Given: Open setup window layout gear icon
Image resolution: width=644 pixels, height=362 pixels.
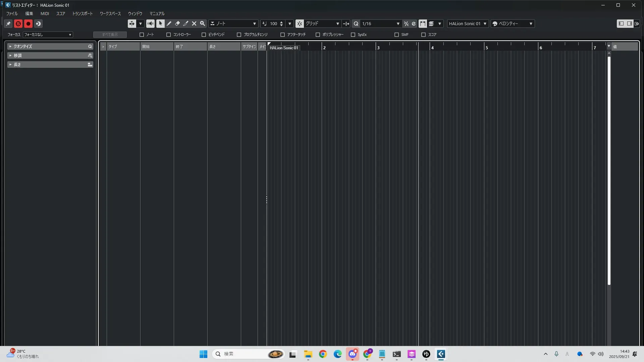Looking at the screenshot, I should 637,23.
